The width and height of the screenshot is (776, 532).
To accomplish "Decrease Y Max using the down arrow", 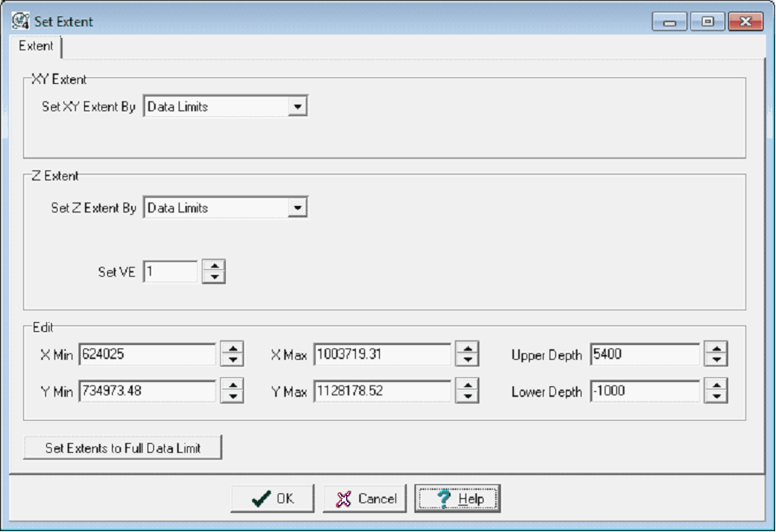I will tap(467, 397).
